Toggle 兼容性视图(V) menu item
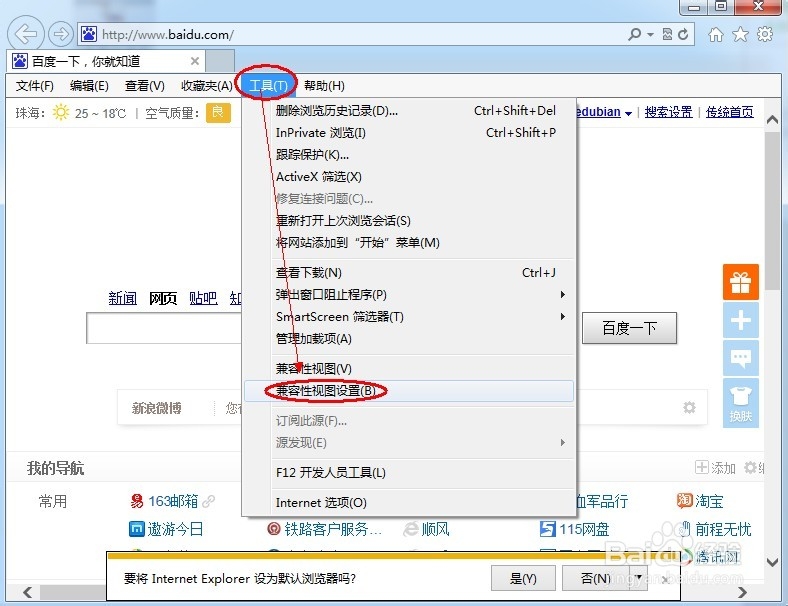 [409, 369]
